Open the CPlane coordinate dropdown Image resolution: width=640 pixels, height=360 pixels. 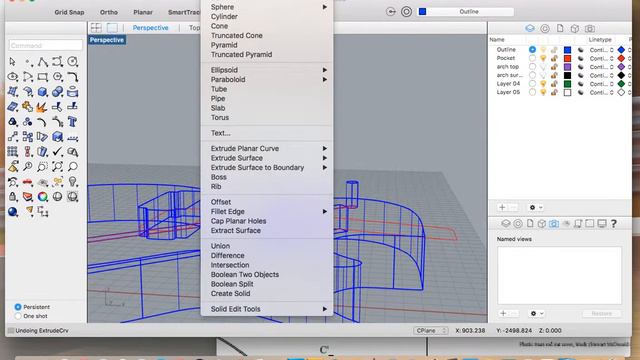pyautogui.click(x=431, y=331)
